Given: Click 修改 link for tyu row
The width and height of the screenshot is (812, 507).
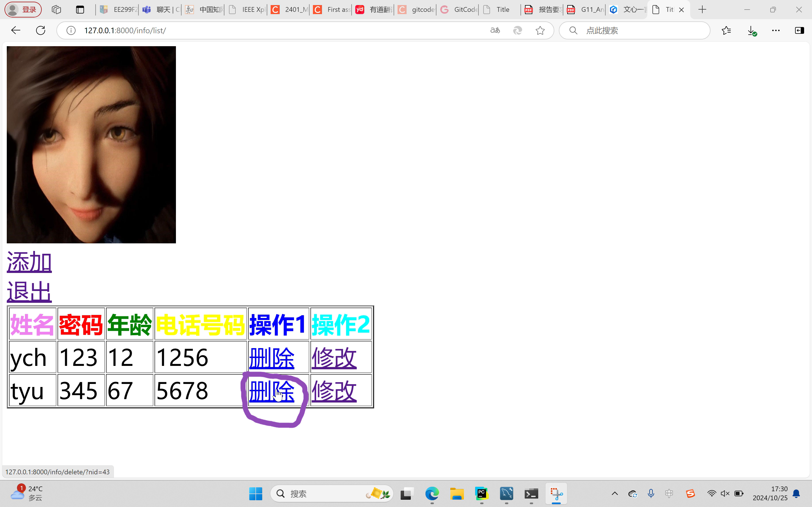Looking at the screenshot, I should [x=334, y=391].
